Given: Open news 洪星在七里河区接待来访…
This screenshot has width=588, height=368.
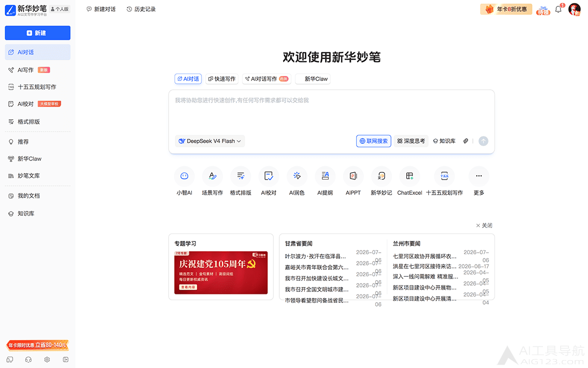Looking at the screenshot, I should pos(425,266).
